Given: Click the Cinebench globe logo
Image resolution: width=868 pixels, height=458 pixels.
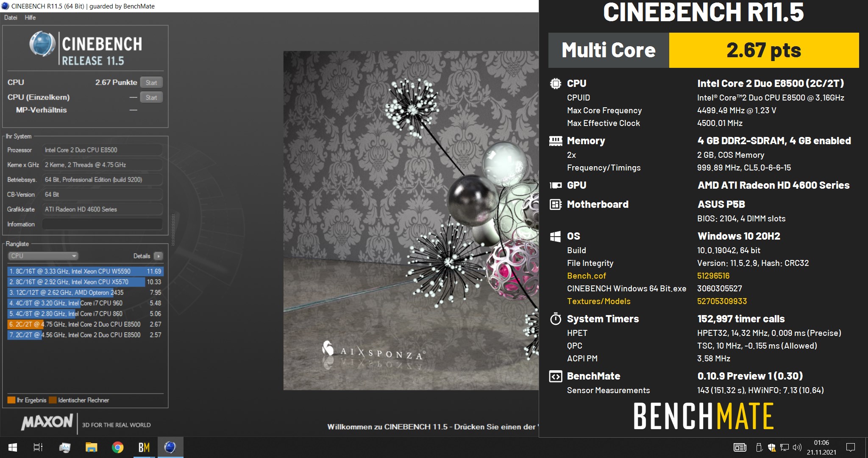Looking at the screenshot, I should tap(42, 44).
